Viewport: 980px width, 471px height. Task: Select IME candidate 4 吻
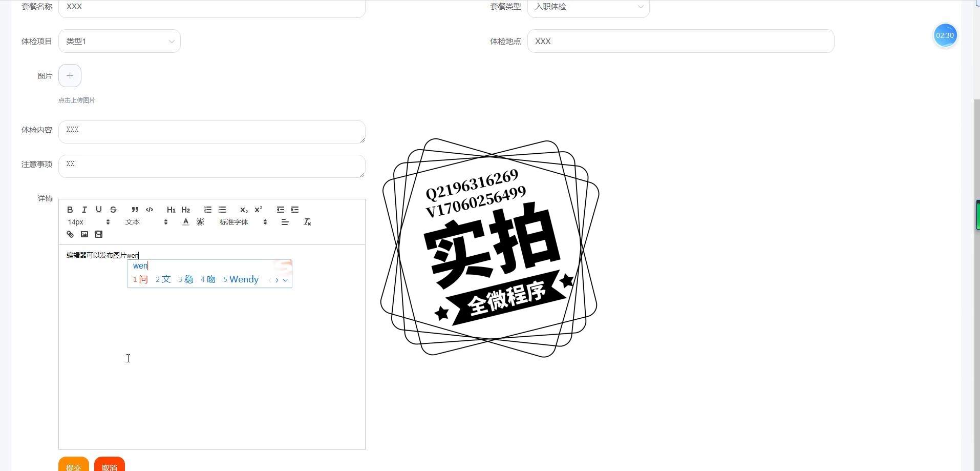click(x=208, y=279)
